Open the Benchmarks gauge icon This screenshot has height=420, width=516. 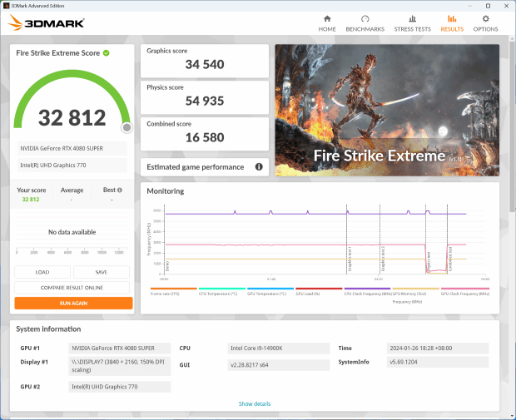click(365, 19)
